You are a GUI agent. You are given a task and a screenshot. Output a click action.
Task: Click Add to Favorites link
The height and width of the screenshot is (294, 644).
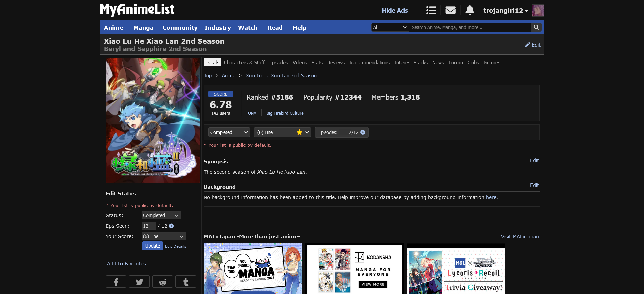click(126, 264)
